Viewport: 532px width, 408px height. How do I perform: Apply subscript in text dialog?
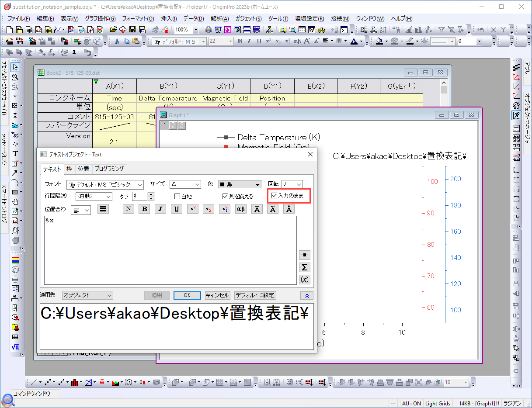click(x=209, y=209)
